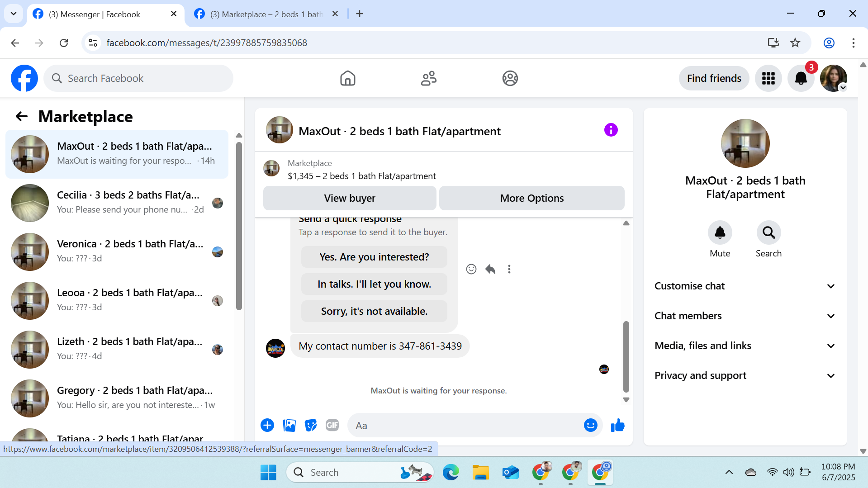The image size is (868, 488).
Task: Open Outlook from the taskbar
Action: (510, 472)
